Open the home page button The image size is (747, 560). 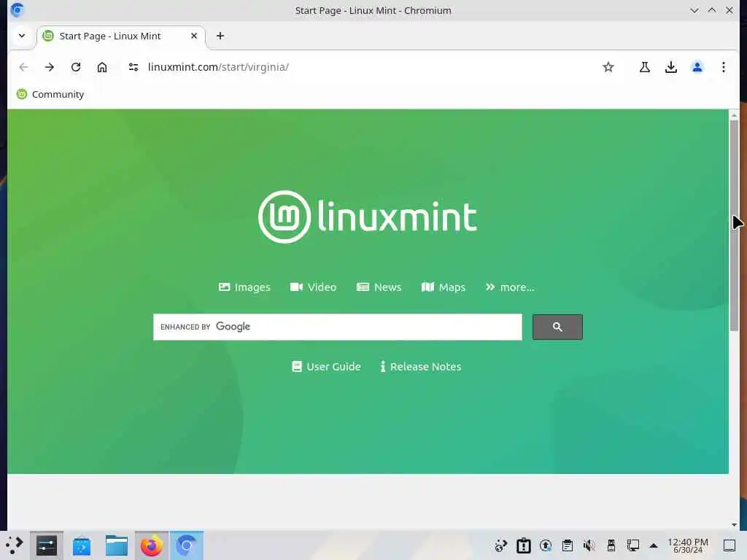[x=102, y=67]
